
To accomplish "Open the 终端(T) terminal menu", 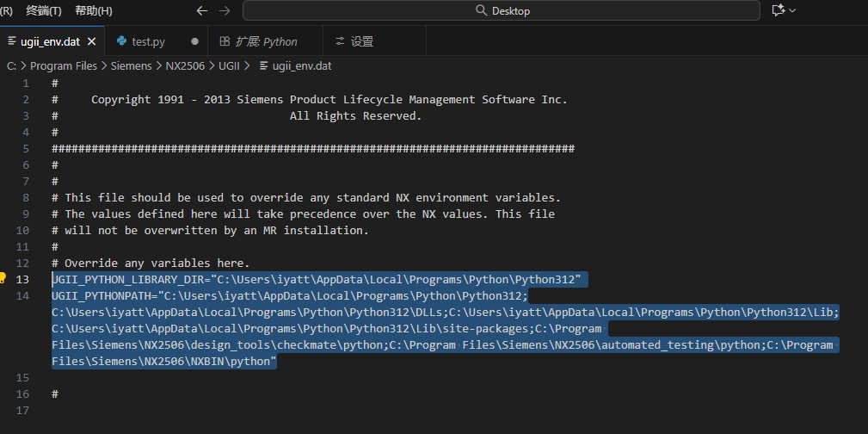I will pyautogui.click(x=44, y=10).
